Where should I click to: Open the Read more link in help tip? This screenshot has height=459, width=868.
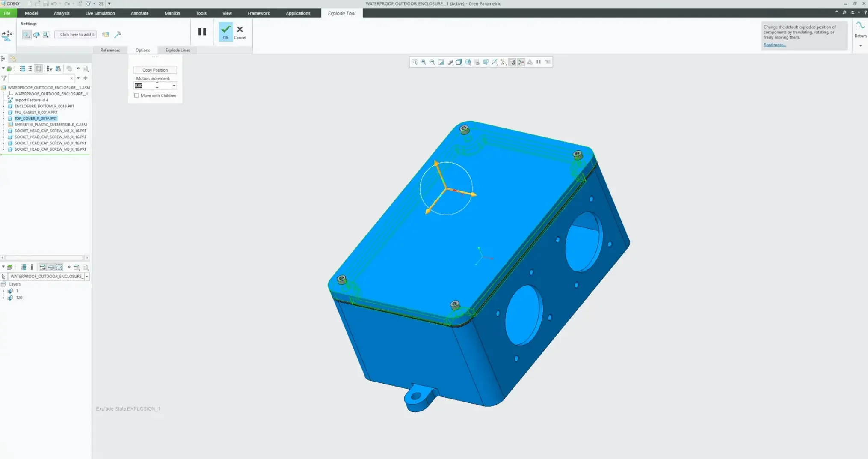(x=774, y=45)
